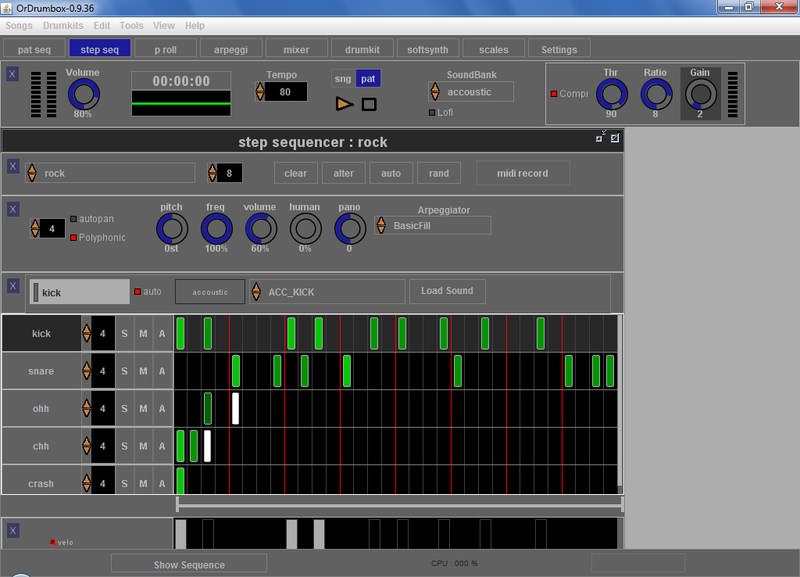Click the freq knob
800x577 pixels.
click(x=216, y=229)
